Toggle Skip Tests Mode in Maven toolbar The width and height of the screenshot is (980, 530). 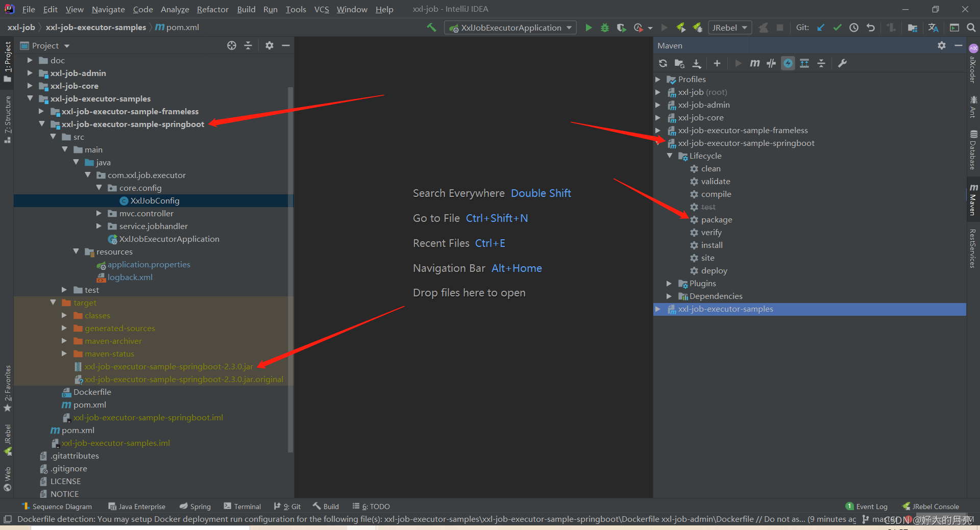click(788, 63)
